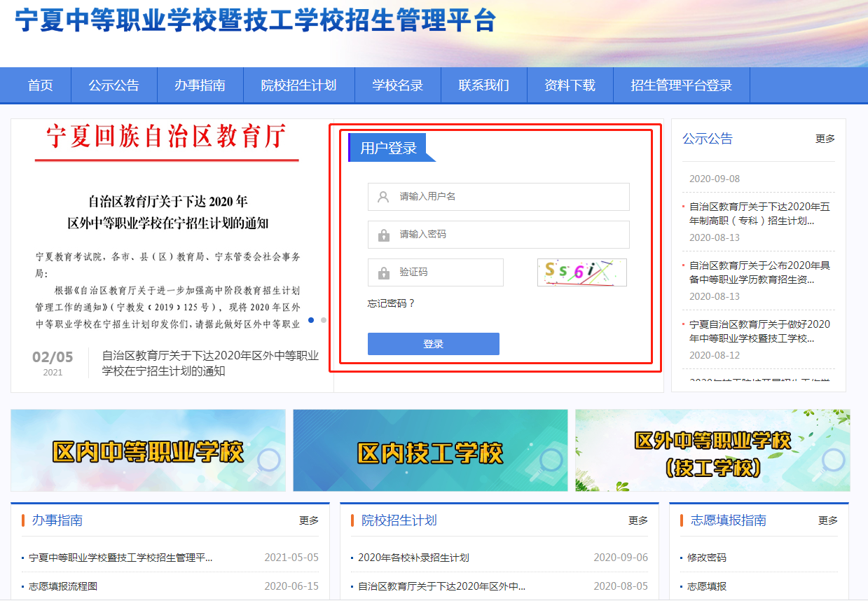
Task: Open the 区内技工学校 banner
Action: point(430,450)
